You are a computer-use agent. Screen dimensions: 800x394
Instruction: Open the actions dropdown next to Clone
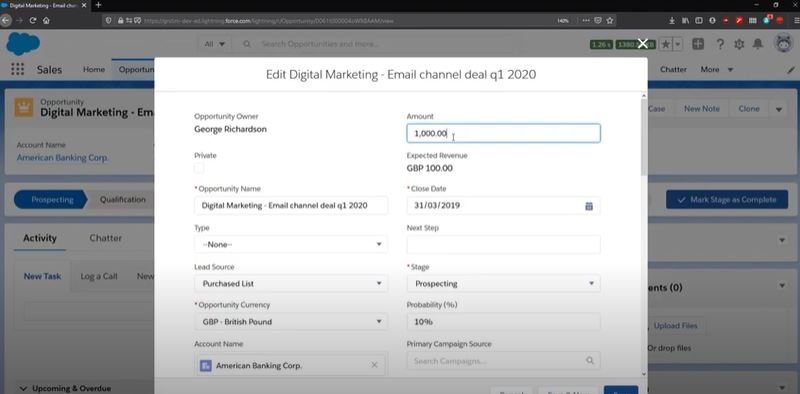pos(779,109)
